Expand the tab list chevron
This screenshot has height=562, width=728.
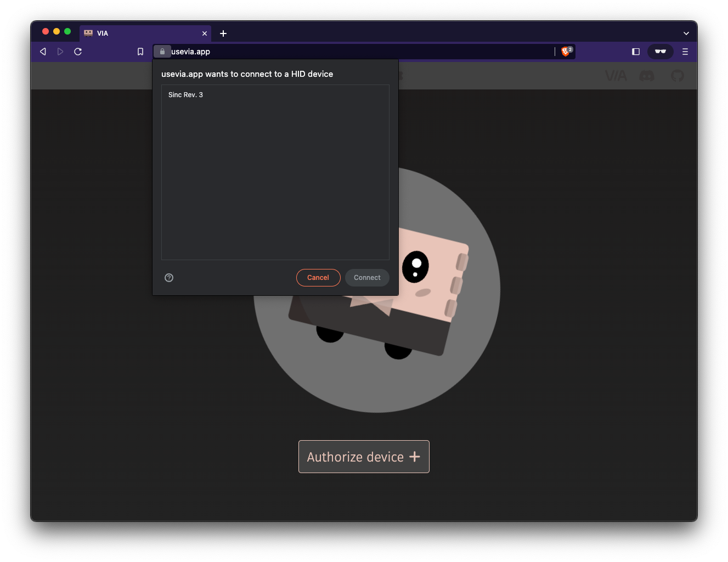(x=686, y=33)
